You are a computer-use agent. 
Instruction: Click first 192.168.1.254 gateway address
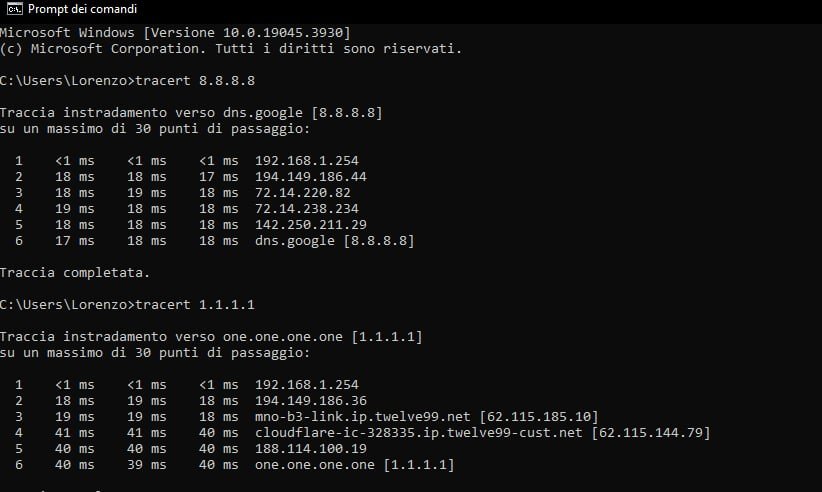tap(307, 161)
